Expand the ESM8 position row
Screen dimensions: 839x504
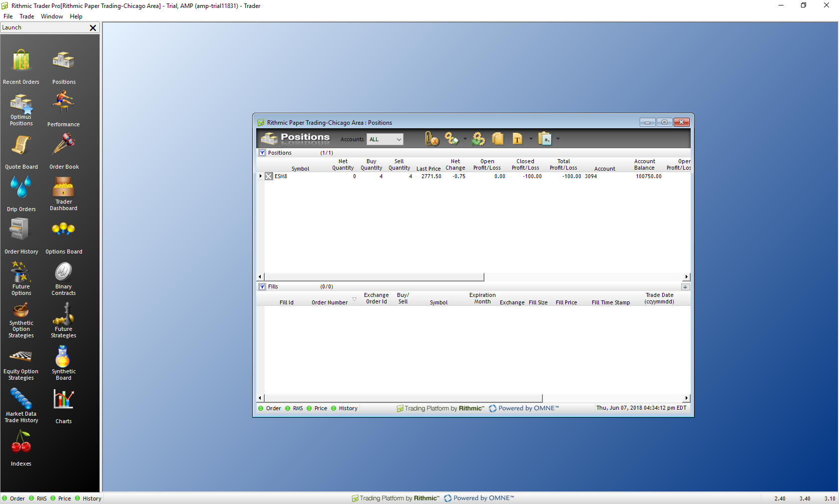260,176
